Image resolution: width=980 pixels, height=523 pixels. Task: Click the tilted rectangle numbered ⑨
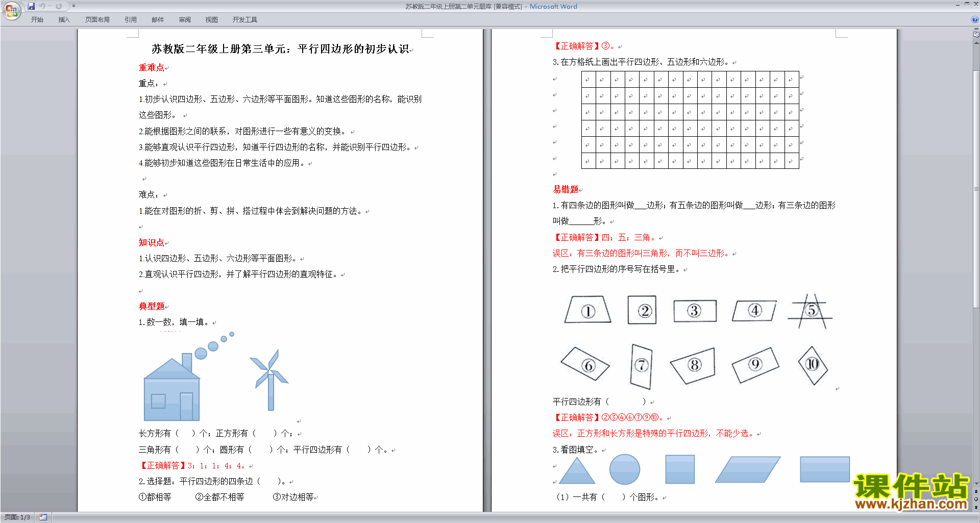pyautogui.click(x=755, y=364)
